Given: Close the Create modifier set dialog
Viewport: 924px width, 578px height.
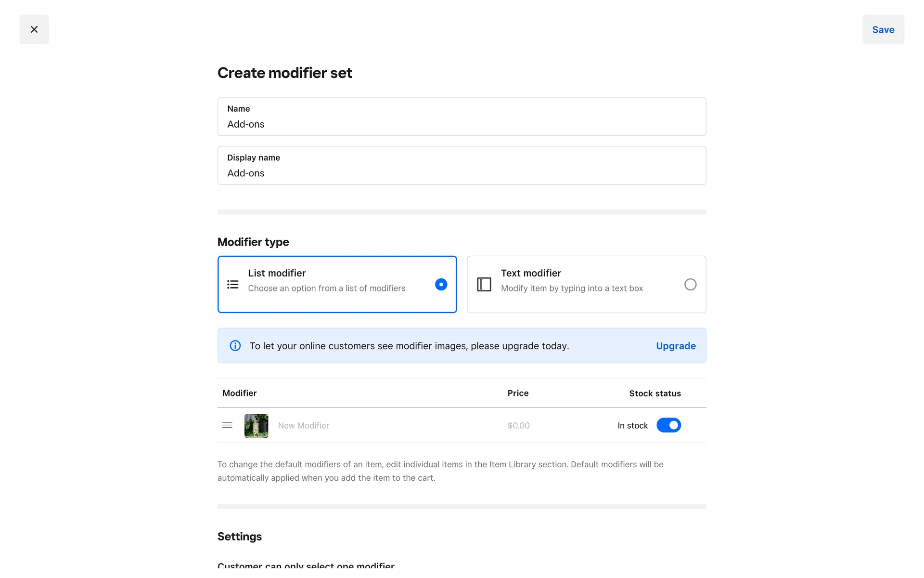Looking at the screenshot, I should point(34,29).
